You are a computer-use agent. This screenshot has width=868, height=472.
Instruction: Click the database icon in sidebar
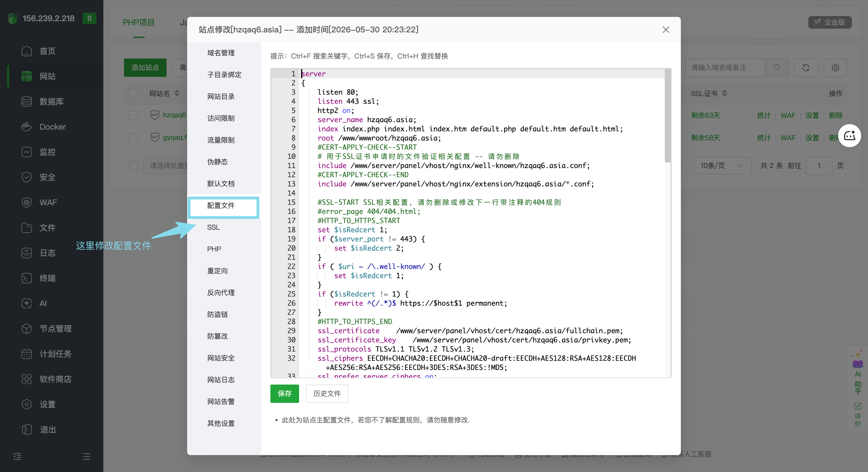click(27, 101)
